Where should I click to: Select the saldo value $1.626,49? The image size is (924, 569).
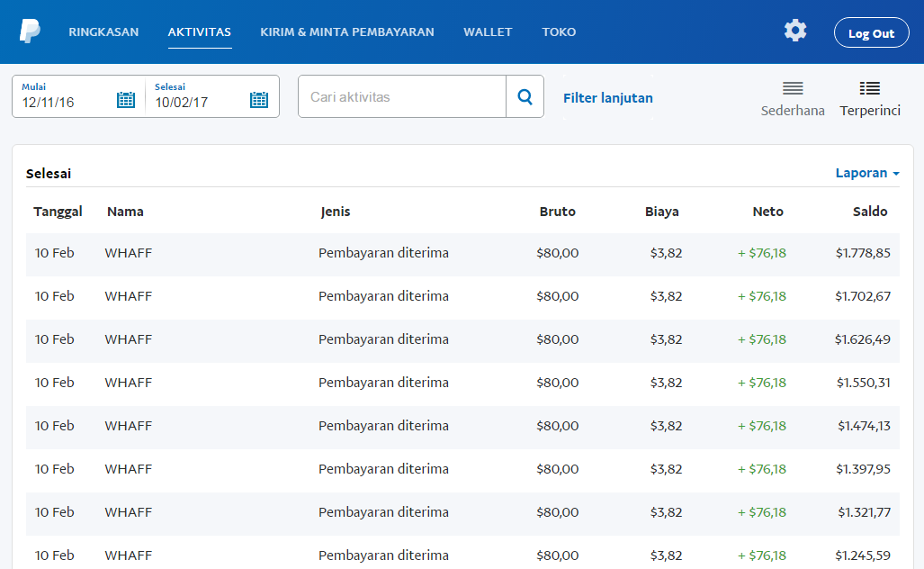pos(863,339)
